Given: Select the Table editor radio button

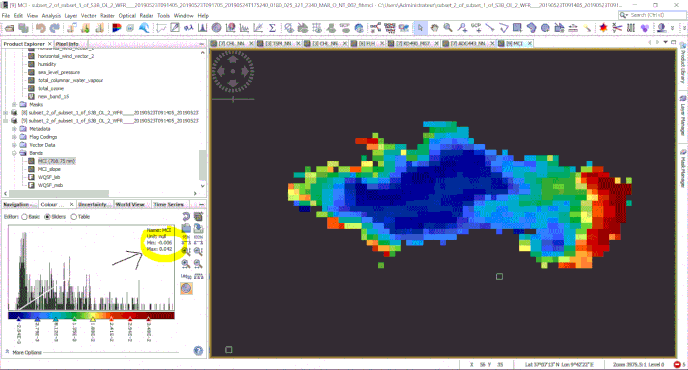Looking at the screenshot, I should tap(73, 217).
